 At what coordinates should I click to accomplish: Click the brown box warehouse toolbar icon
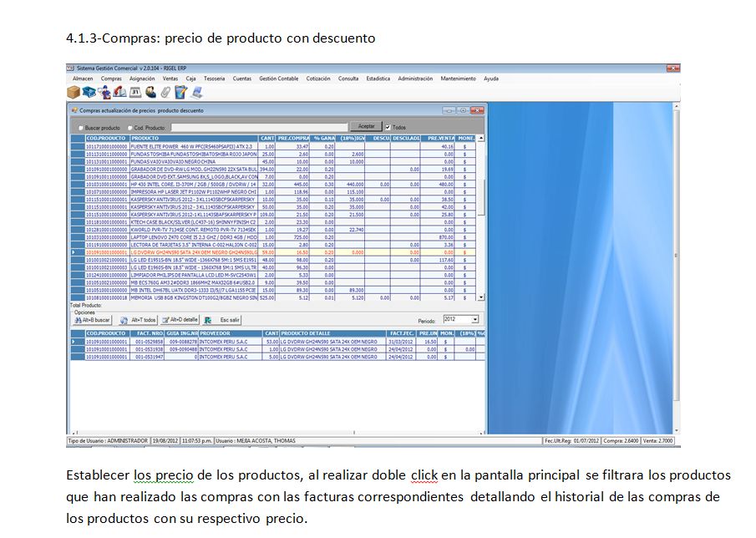tap(74, 92)
